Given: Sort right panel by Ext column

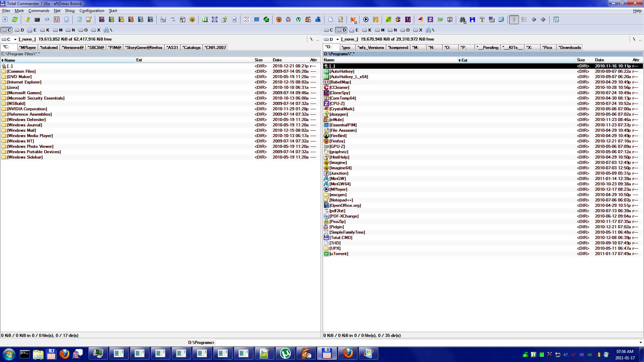Looking at the screenshot, I should click(x=517, y=60).
